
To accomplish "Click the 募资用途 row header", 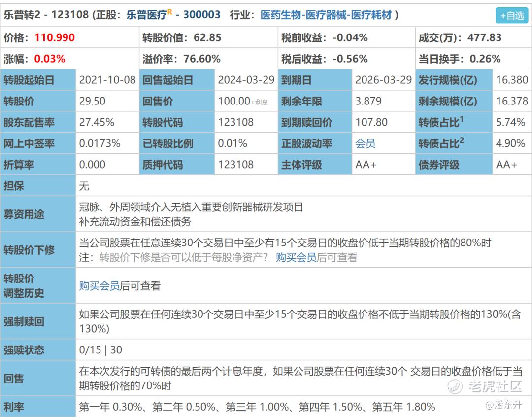I will [38, 214].
